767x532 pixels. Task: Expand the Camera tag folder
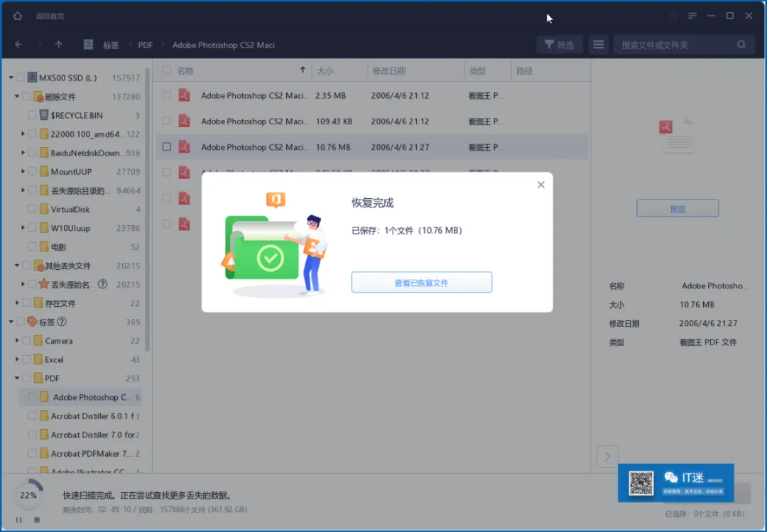coord(17,340)
